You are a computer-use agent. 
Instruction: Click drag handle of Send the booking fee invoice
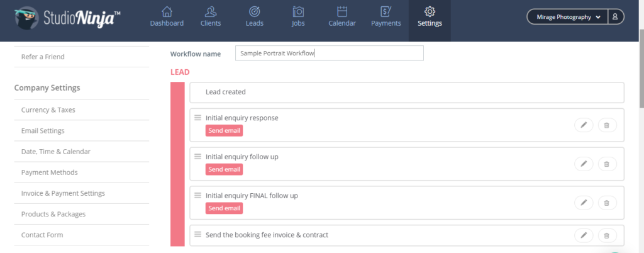click(x=197, y=235)
